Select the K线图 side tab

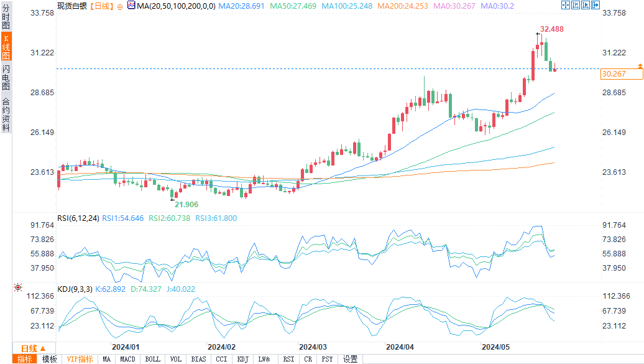(x=6, y=47)
